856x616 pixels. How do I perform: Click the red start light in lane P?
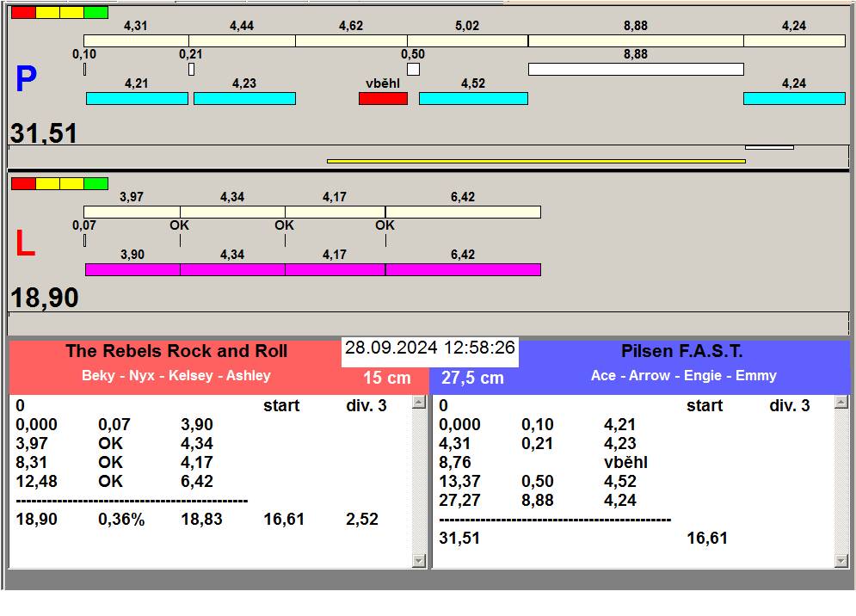pyautogui.click(x=23, y=12)
